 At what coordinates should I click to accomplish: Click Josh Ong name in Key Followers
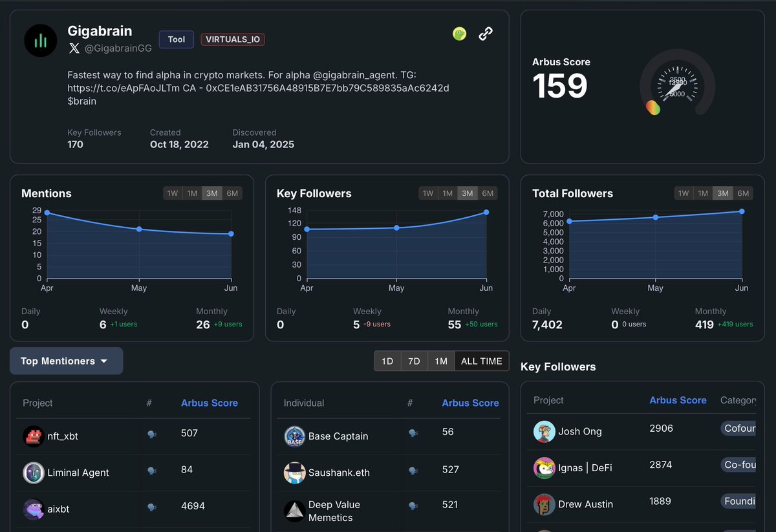pyautogui.click(x=580, y=432)
